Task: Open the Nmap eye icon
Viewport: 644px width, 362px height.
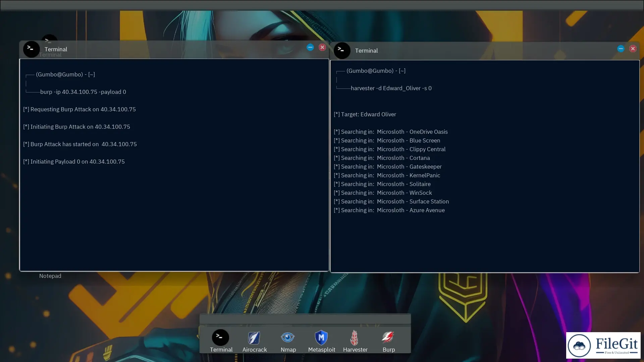Action: coord(288,337)
